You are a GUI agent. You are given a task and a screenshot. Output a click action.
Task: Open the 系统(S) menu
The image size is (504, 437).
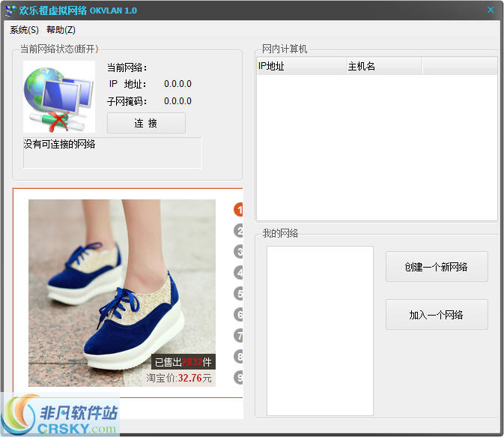point(24,30)
